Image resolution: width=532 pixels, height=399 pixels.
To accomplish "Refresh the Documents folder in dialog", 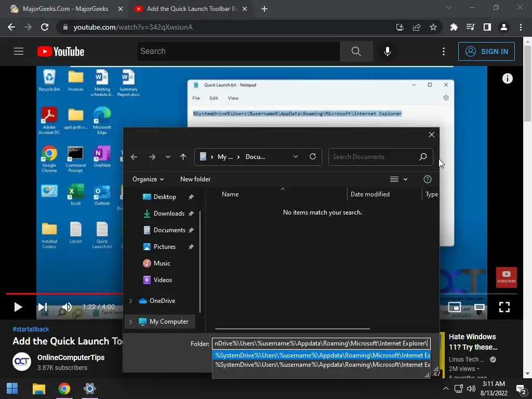I will click(312, 156).
